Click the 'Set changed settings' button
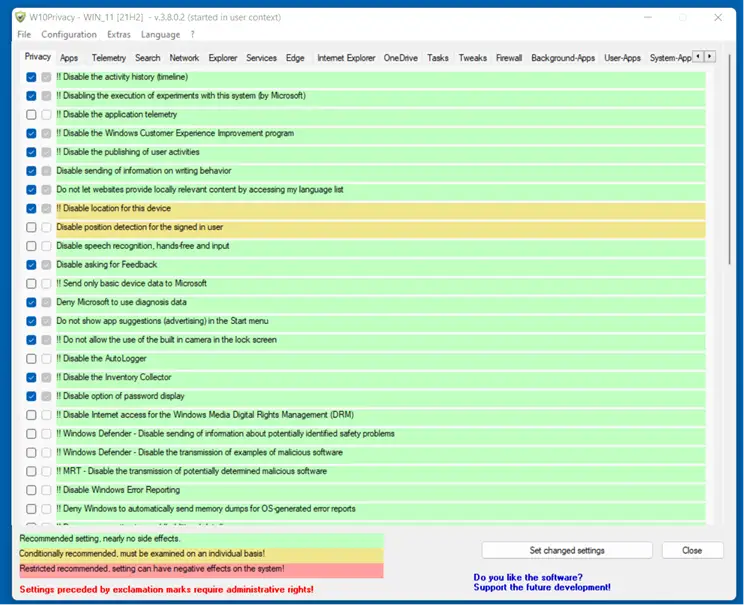The image size is (744, 605). (x=567, y=550)
